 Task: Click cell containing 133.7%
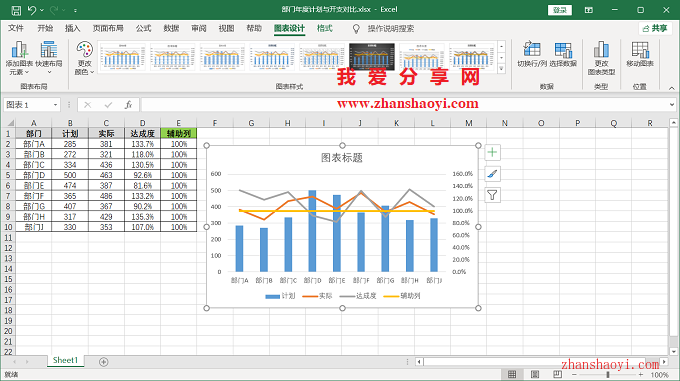coord(142,144)
